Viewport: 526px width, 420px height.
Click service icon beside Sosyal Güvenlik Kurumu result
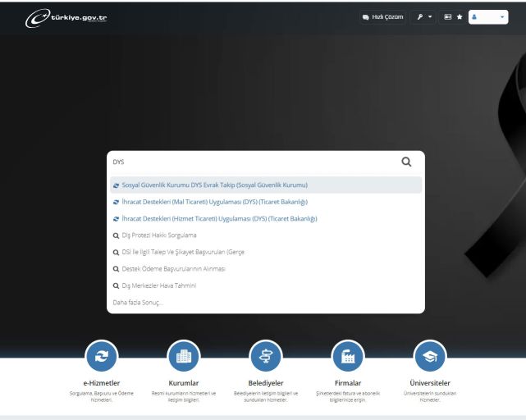point(116,185)
